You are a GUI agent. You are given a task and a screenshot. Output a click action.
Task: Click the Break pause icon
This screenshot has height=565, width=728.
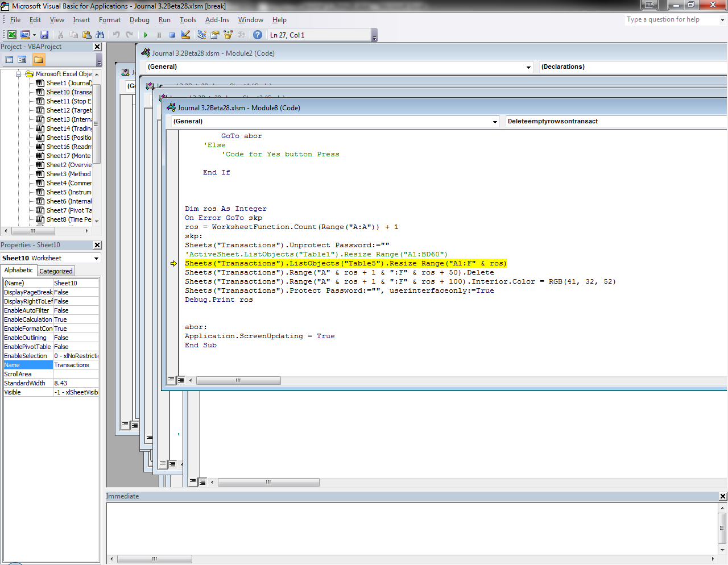point(159,35)
